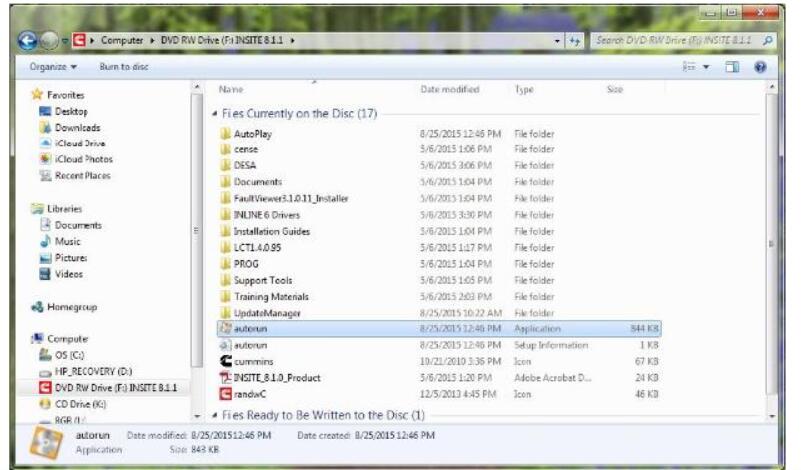The height and width of the screenshot is (470, 801).
Task: Toggle the preview pane button
Action: pyautogui.click(x=732, y=66)
